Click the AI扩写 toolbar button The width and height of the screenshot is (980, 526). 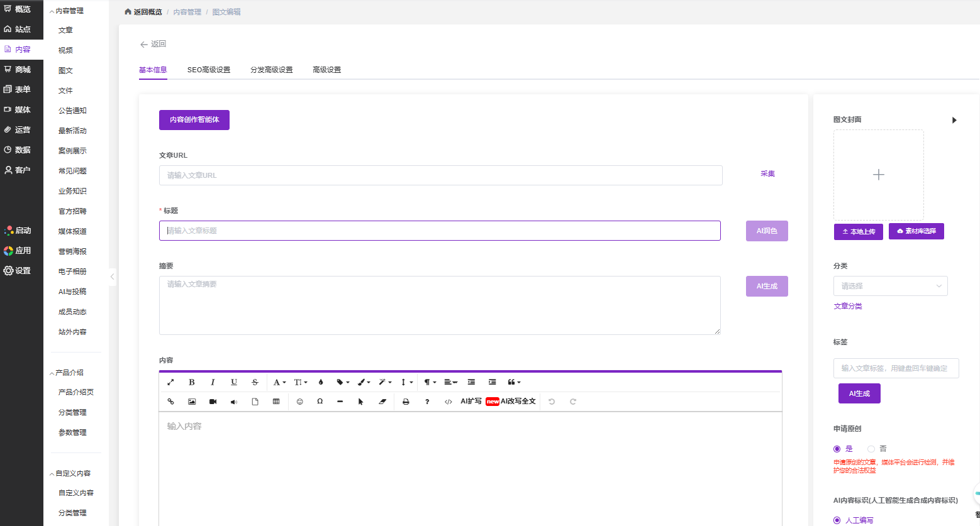[471, 402]
